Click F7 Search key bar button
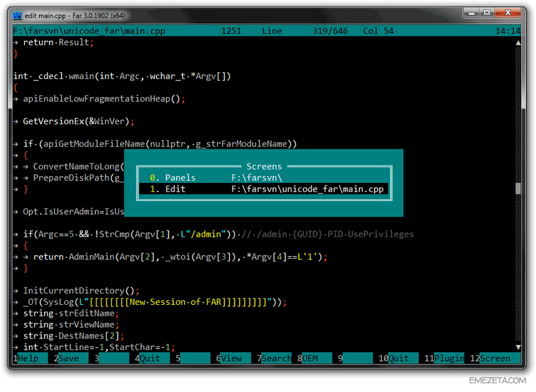 point(274,358)
